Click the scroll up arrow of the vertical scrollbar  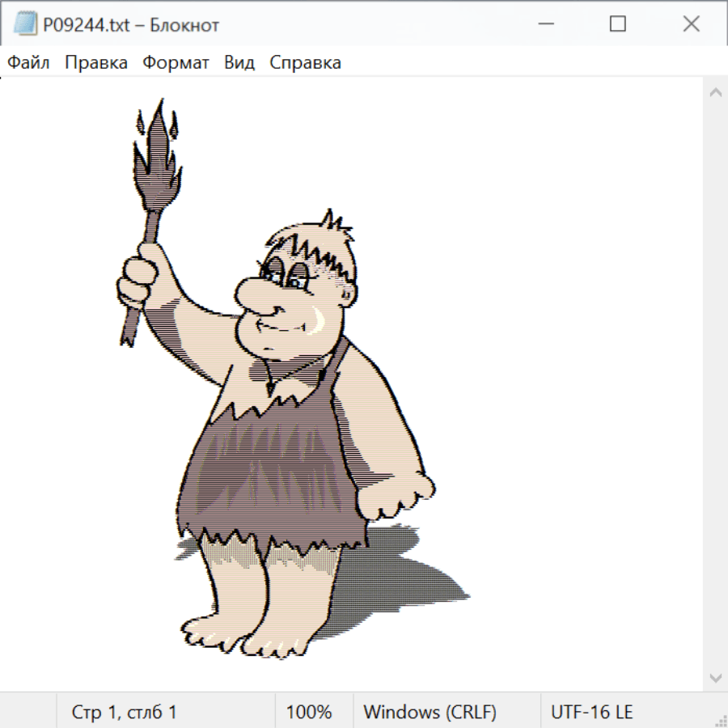point(715,92)
